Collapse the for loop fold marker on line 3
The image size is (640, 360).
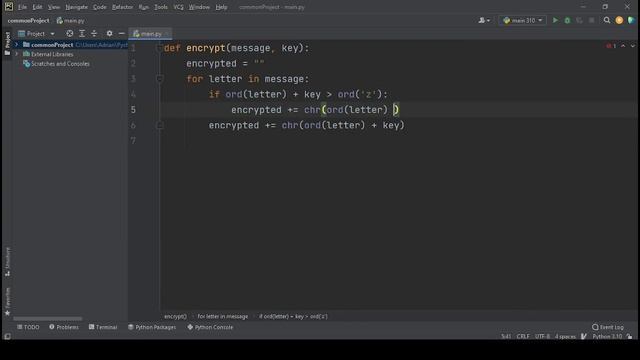[160, 79]
